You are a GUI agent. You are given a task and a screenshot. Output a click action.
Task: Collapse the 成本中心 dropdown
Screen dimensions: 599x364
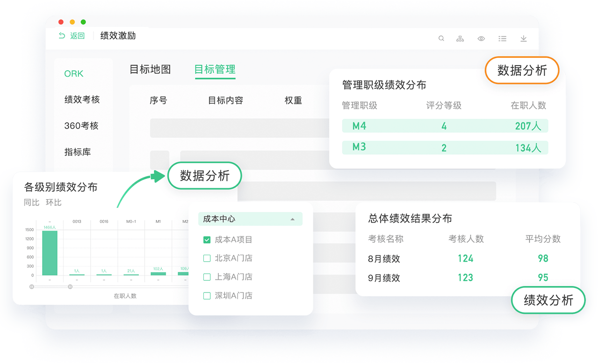click(293, 219)
